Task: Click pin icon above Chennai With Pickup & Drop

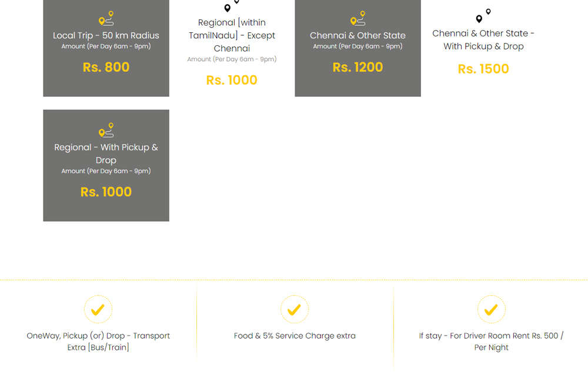Action: click(x=483, y=16)
